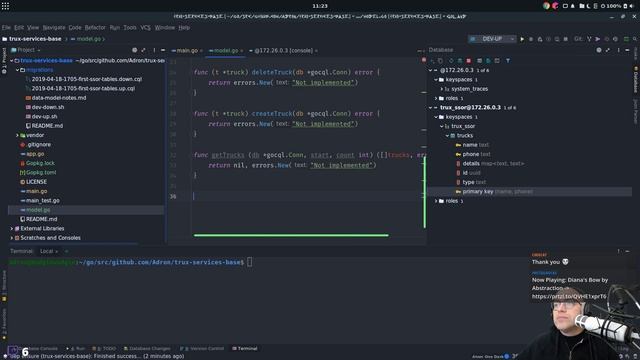Viewport: 640px width, 360px height.
Task: Select the phone column in trucks table
Action: coord(471,154)
